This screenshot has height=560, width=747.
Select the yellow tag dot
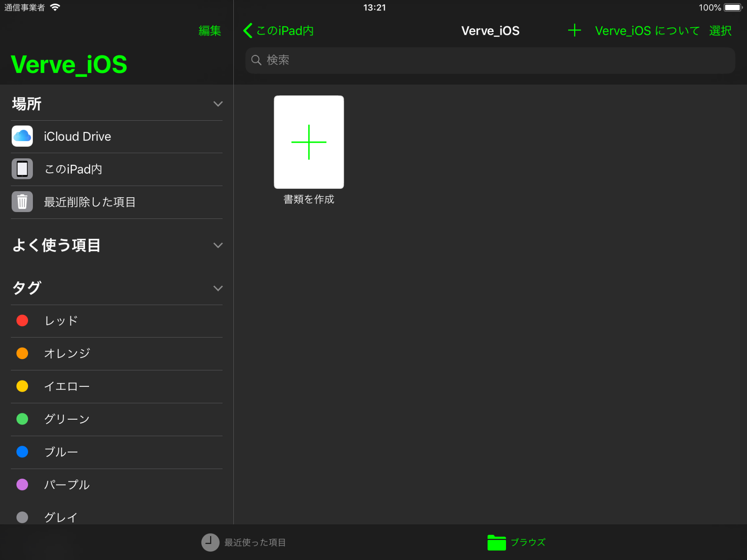click(22, 386)
